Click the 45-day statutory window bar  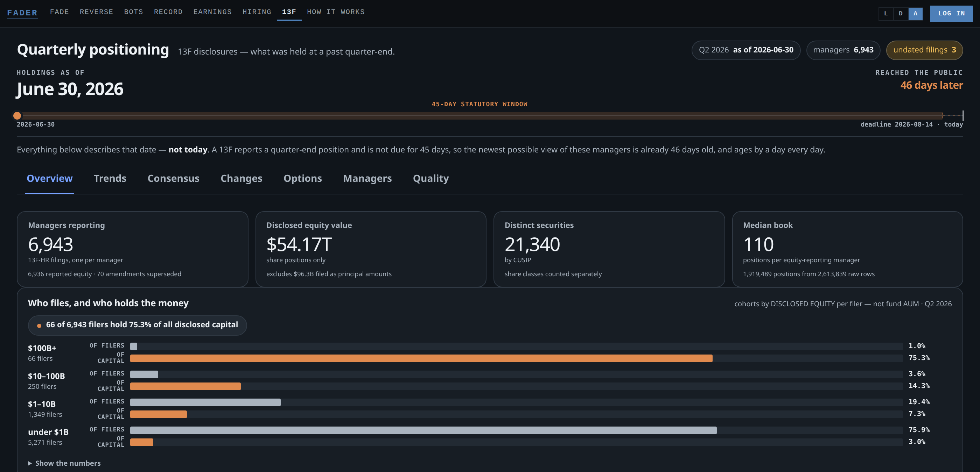[x=480, y=115]
